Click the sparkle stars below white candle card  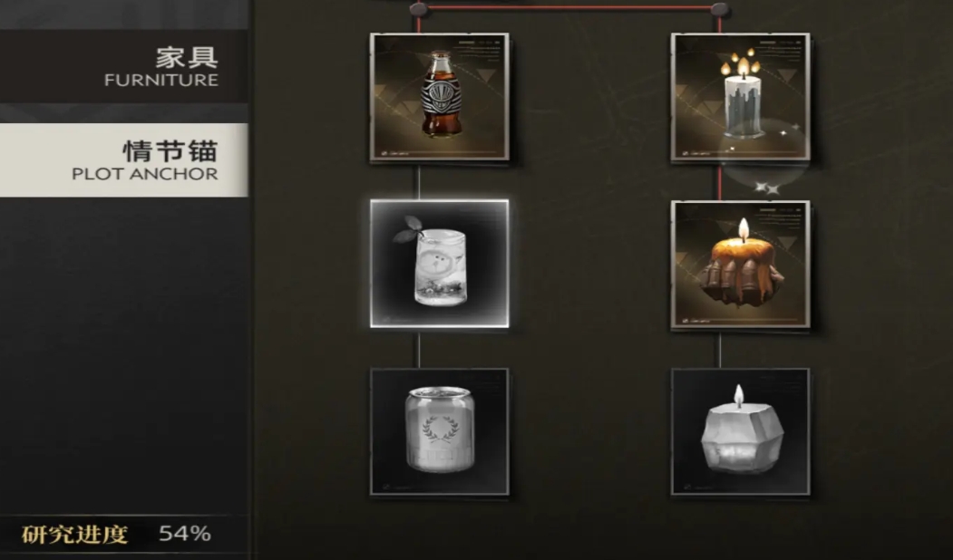click(x=767, y=188)
